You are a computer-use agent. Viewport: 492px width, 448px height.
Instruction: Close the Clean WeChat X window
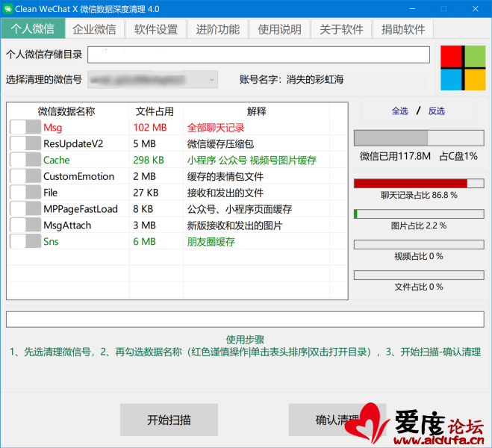coord(475,9)
